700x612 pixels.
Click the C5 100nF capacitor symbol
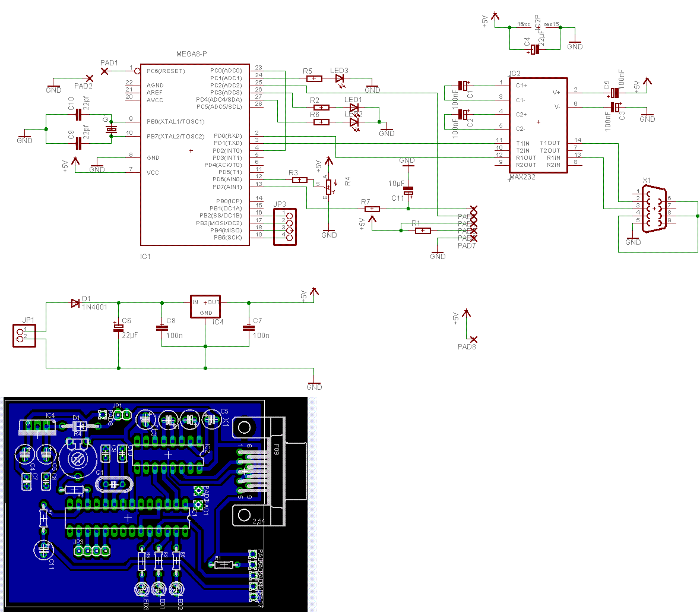click(x=615, y=93)
